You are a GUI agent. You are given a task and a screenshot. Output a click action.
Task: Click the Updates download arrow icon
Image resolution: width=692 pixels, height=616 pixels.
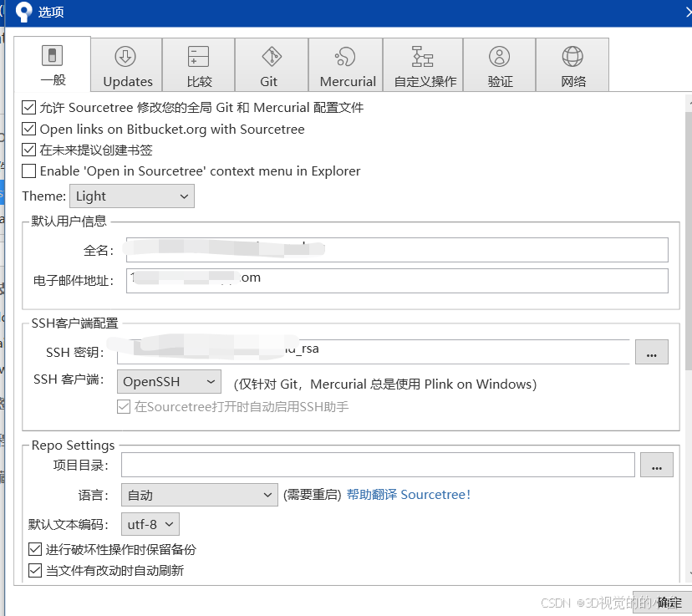click(x=125, y=57)
